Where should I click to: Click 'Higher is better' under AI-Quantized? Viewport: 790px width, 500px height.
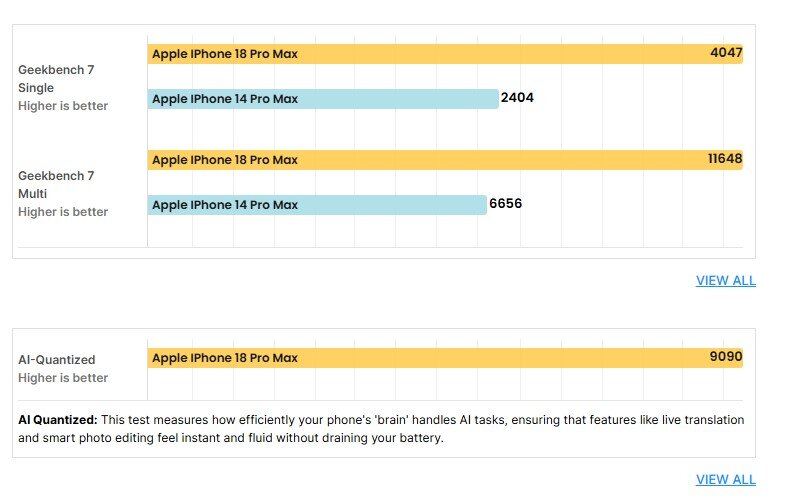tap(63, 378)
